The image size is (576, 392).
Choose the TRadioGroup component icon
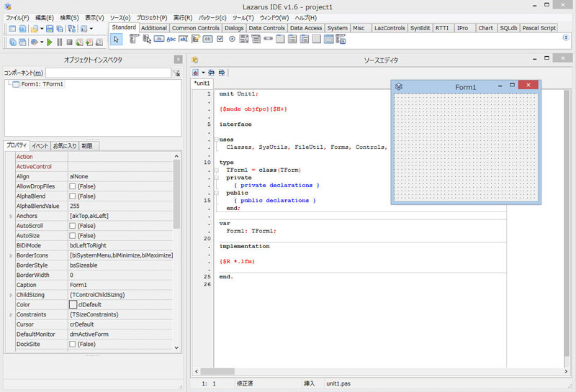coord(292,39)
